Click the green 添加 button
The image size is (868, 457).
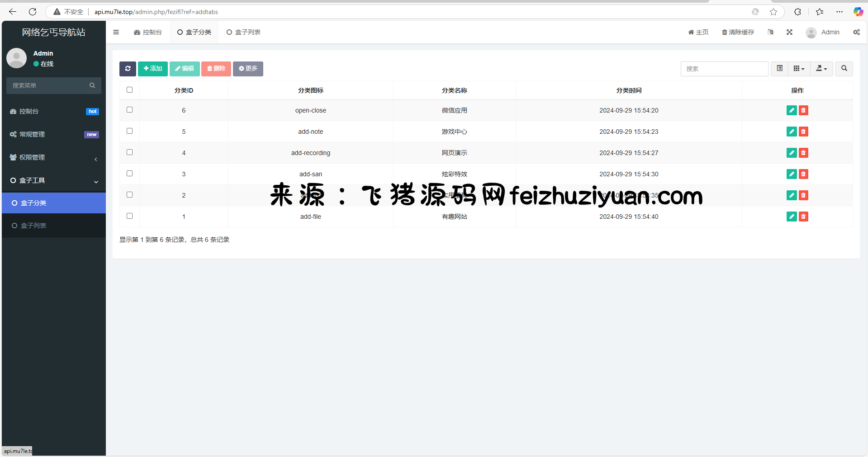click(153, 69)
